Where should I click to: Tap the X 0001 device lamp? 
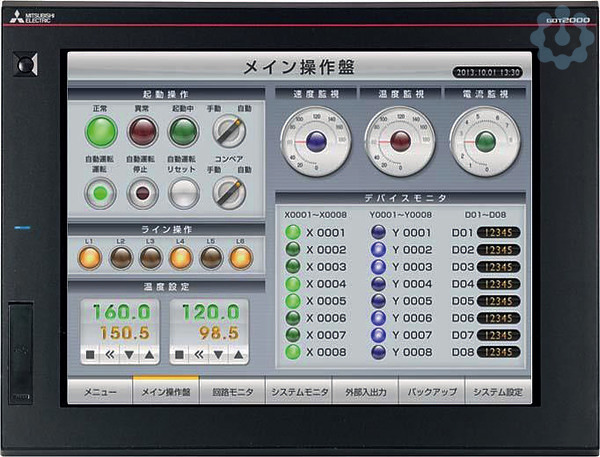click(293, 232)
